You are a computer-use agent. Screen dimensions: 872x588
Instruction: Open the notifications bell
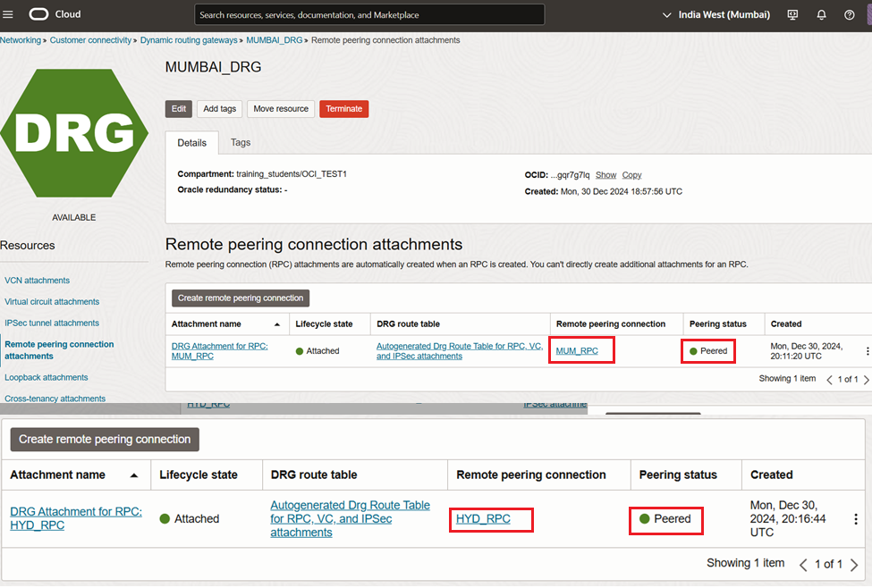[x=821, y=15]
